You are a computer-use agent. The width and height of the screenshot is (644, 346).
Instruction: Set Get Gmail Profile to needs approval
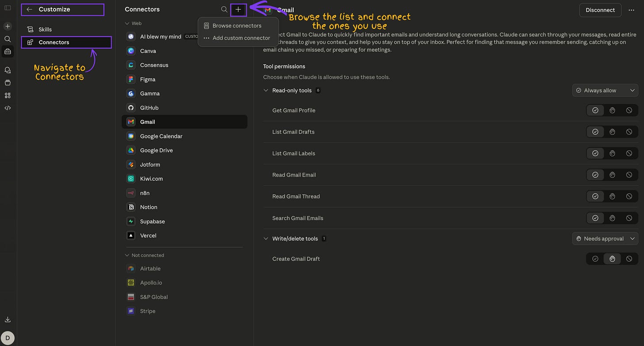pyautogui.click(x=612, y=110)
